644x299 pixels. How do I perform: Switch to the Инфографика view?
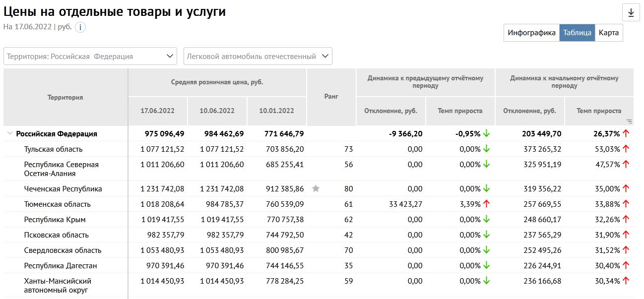[x=531, y=33]
